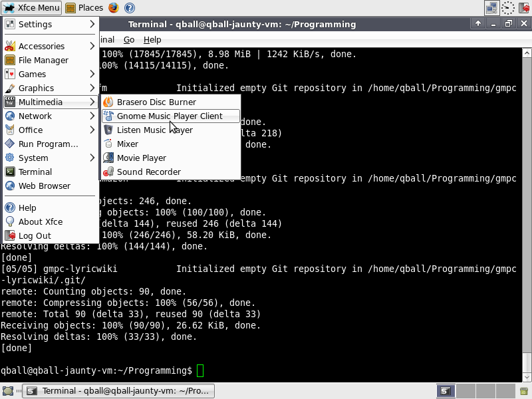
Task: Click the Movie Player icon
Action: point(108,158)
